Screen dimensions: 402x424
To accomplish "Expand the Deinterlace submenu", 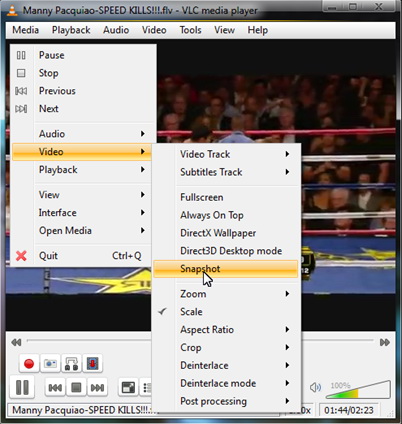I will (x=225, y=365).
